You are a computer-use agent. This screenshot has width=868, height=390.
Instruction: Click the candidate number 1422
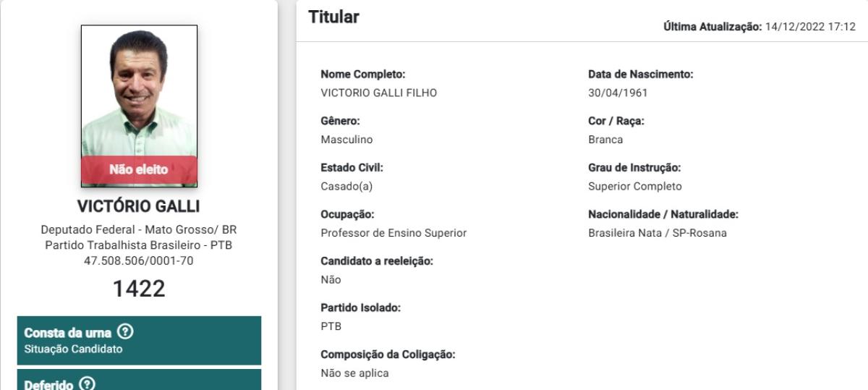point(139,289)
